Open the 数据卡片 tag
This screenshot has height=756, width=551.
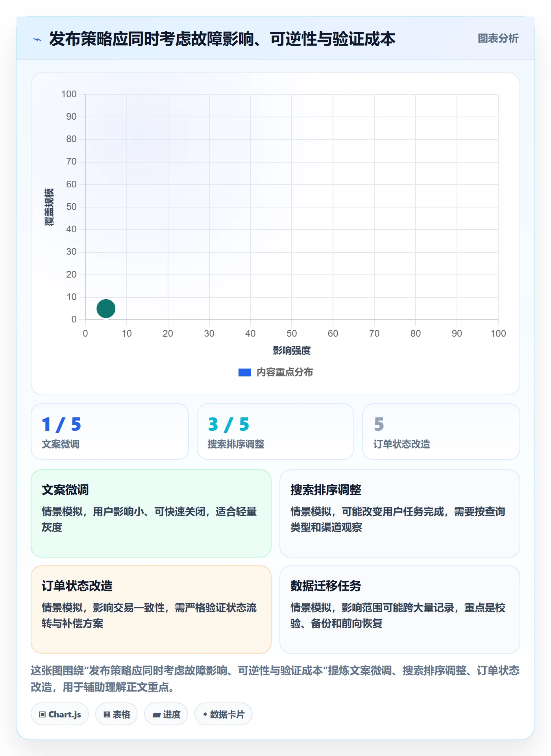click(x=224, y=714)
